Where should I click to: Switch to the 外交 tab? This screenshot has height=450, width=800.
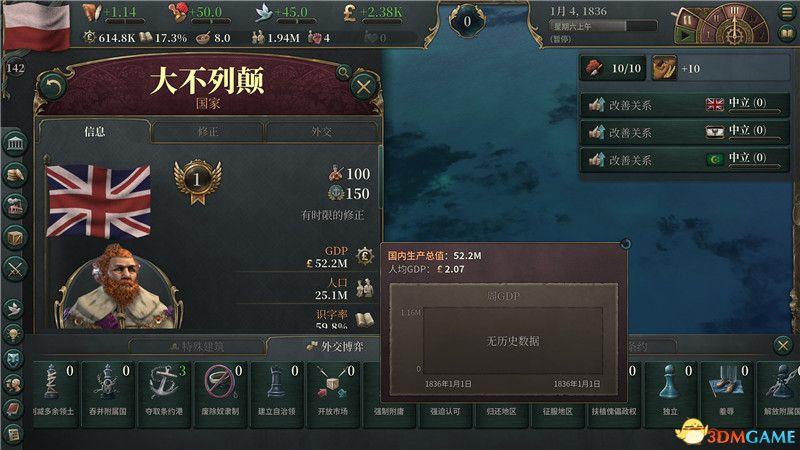[x=321, y=132]
